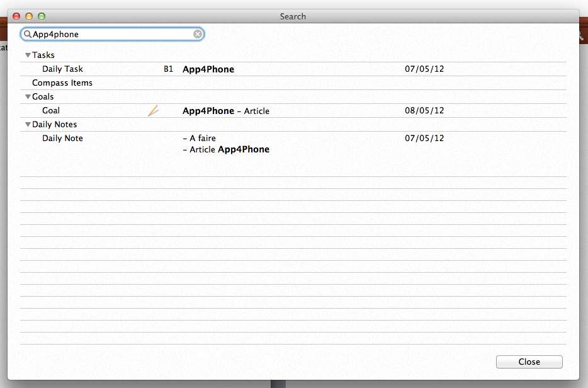Select the Tasks category label

click(43, 55)
